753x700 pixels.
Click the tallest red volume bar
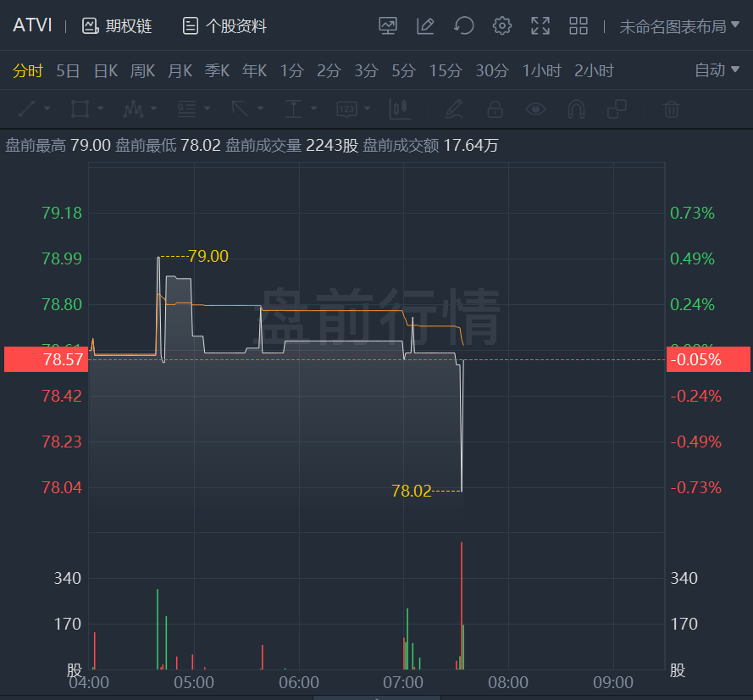[x=462, y=605]
